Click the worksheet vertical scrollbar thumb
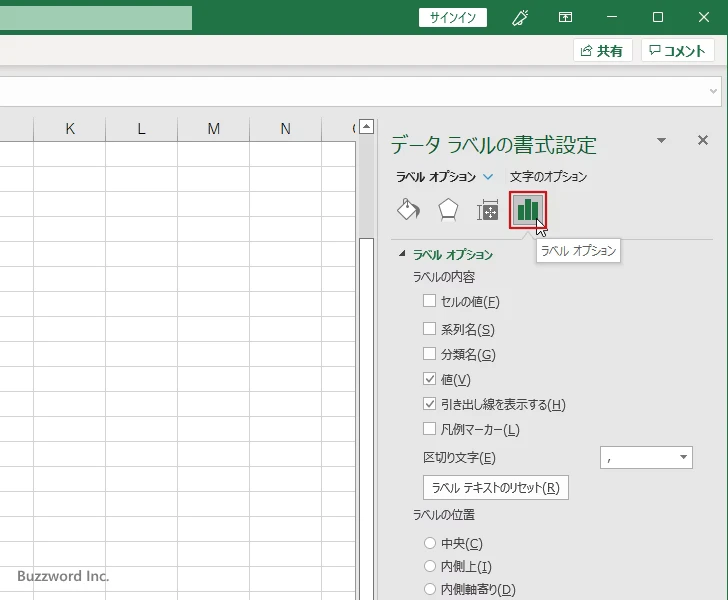Screen dimensions: 728x600 366,418
